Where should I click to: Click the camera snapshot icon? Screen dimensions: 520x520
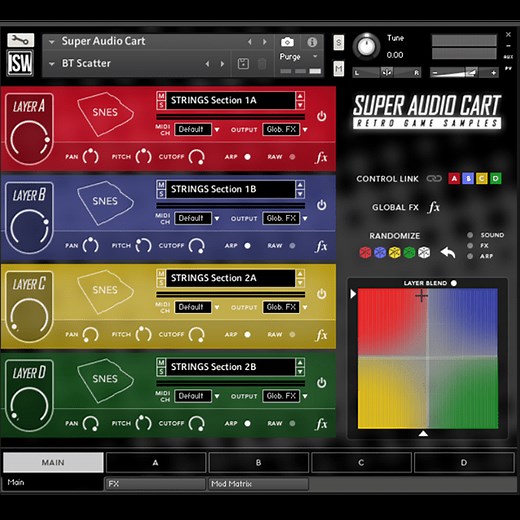[287, 42]
